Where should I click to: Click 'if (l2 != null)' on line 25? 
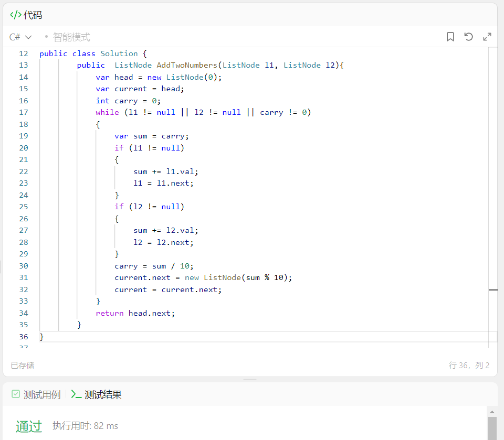(x=149, y=207)
